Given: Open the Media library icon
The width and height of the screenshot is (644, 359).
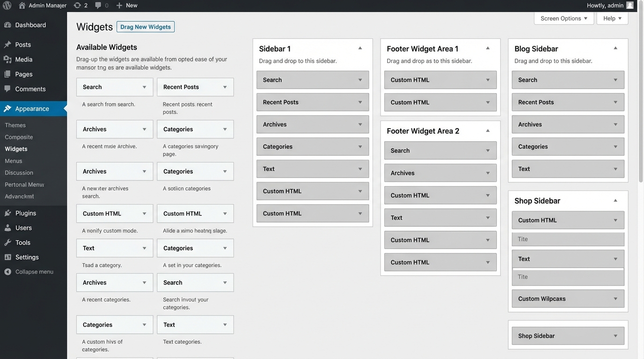Looking at the screenshot, I should pos(8,59).
